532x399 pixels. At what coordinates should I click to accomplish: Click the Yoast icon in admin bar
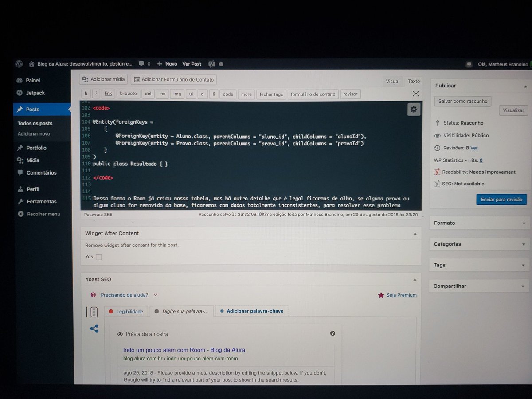click(211, 64)
